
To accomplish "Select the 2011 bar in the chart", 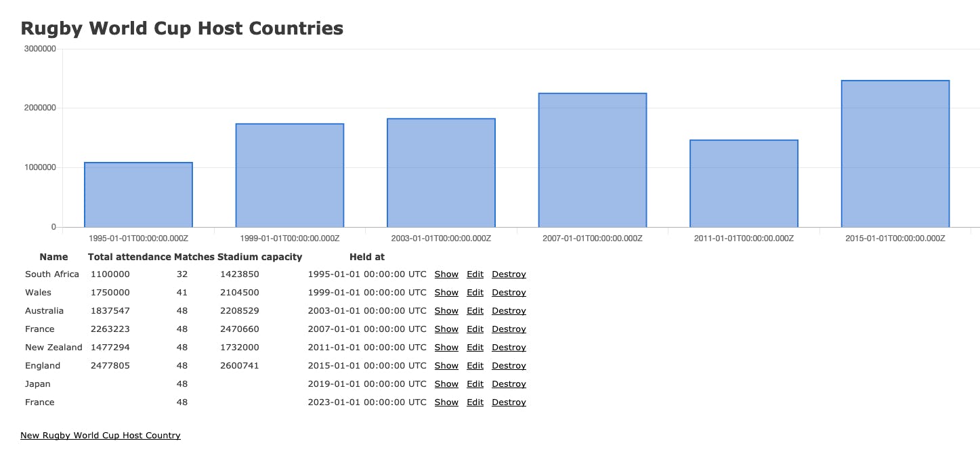I will coord(744,183).
